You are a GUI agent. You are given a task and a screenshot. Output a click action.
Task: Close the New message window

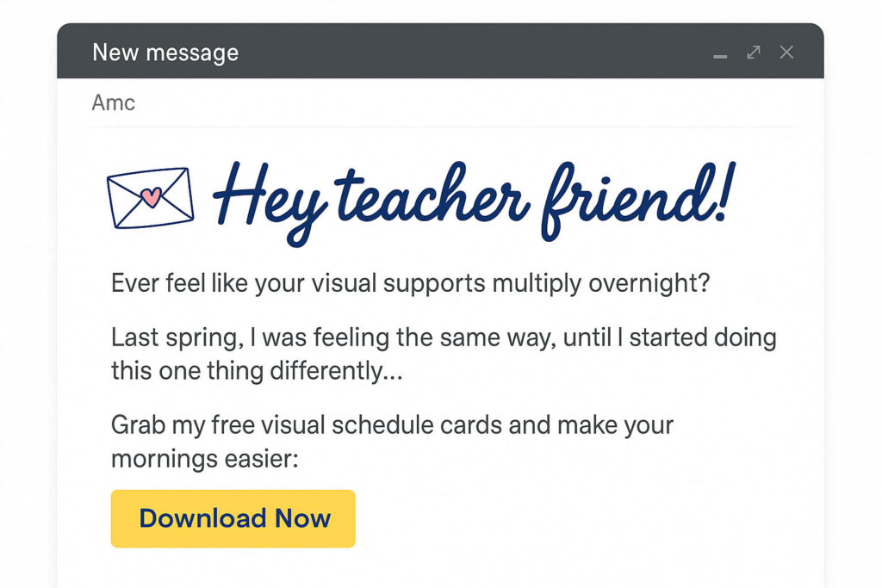[x=786, y=53]
